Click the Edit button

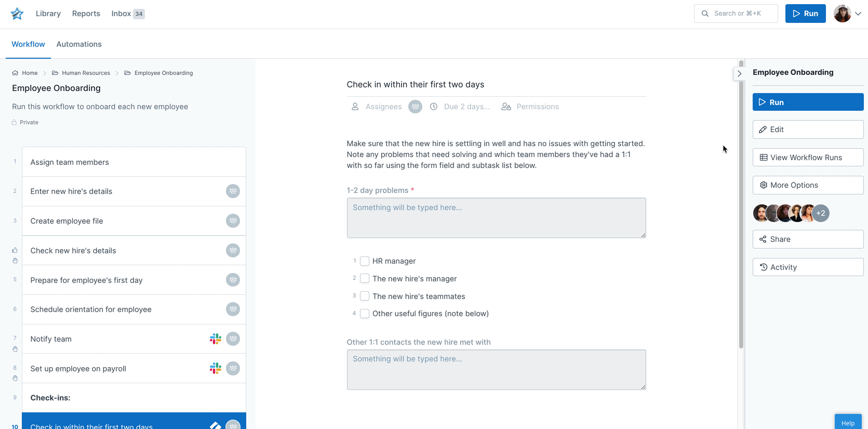coord(808,129)
